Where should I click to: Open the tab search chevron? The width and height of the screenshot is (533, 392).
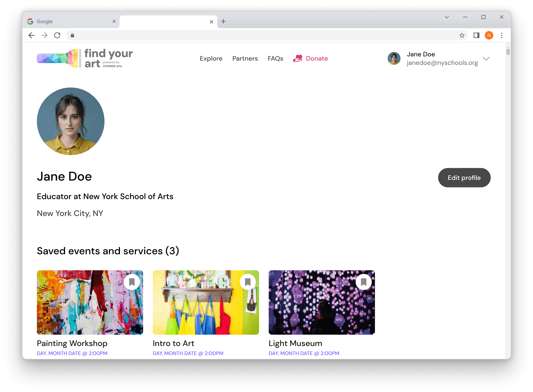coord(447,17)
